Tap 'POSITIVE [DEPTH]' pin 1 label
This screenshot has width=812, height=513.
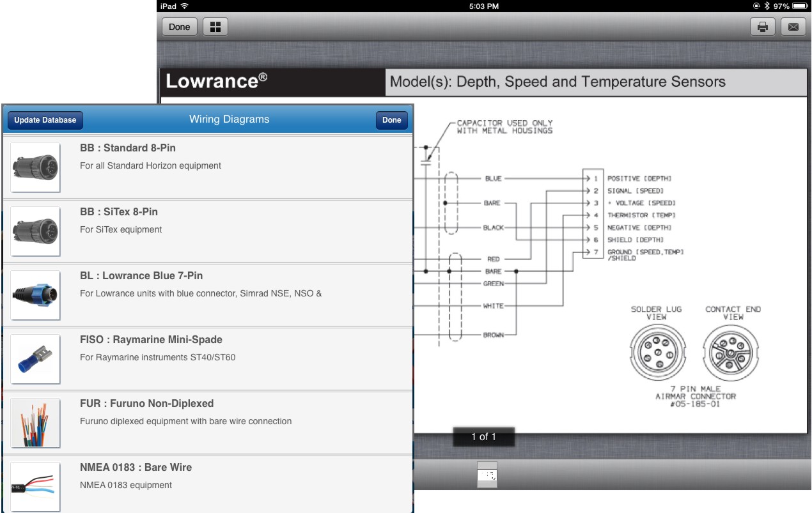639,179
